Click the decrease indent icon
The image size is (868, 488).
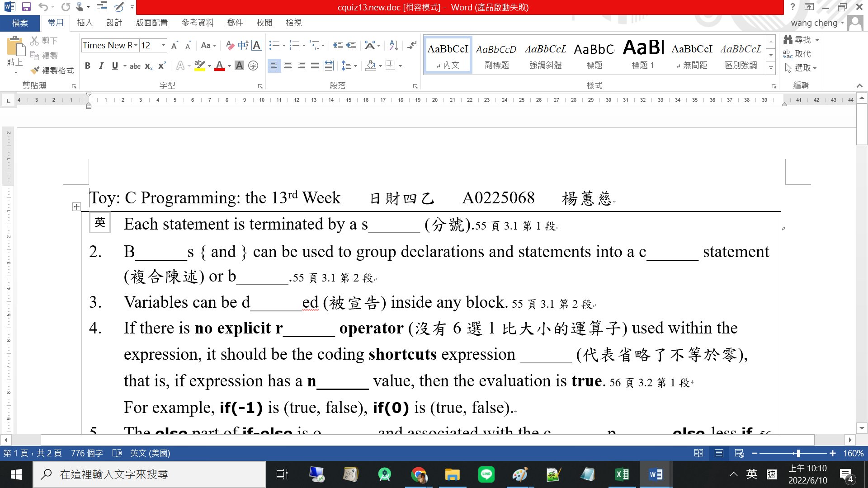point(338,45)
